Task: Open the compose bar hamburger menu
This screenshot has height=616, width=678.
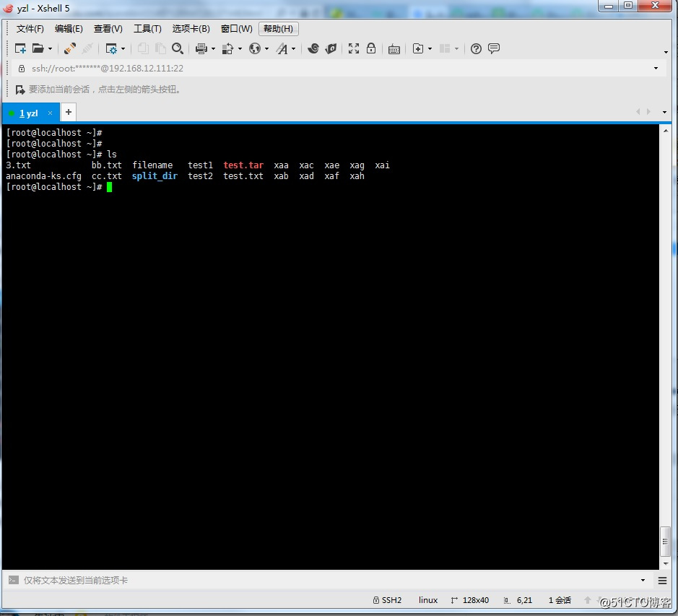Action: [662, 581]
